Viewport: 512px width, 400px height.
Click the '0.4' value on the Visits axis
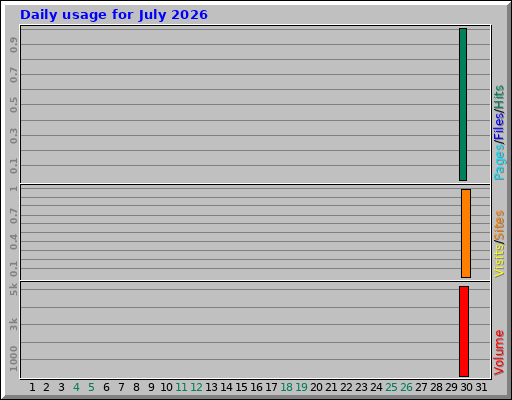click(x=13, y=242)
